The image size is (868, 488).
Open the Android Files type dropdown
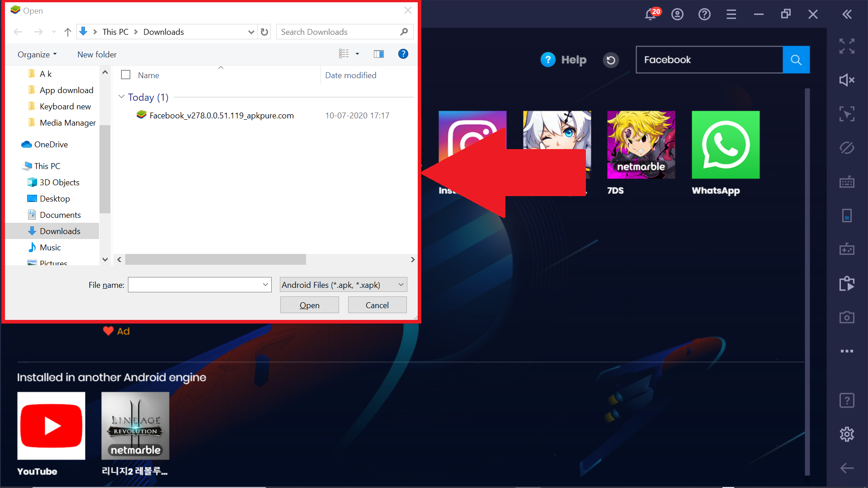click(x=343, y=285)
